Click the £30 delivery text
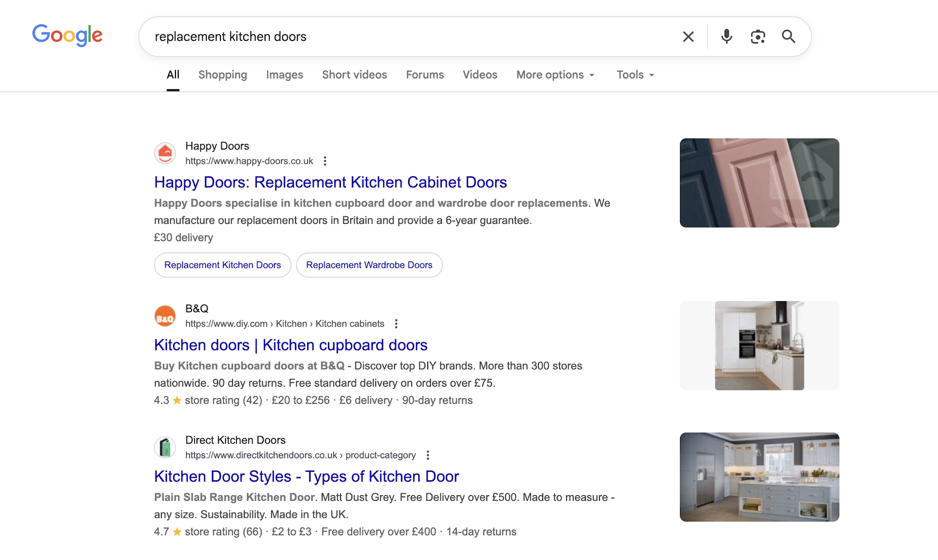 click(x=183, y=238)
